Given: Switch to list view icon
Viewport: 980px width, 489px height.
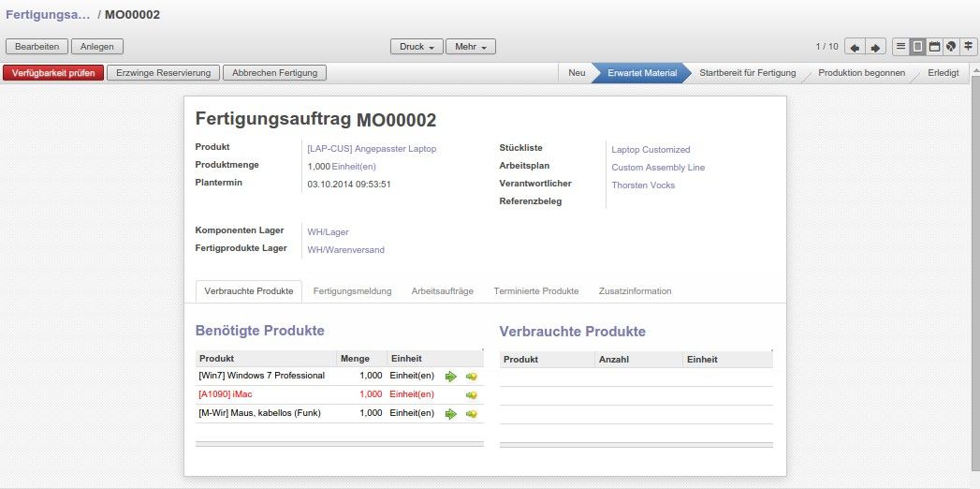Looking at the screenshot, I should tap(900, 47).
